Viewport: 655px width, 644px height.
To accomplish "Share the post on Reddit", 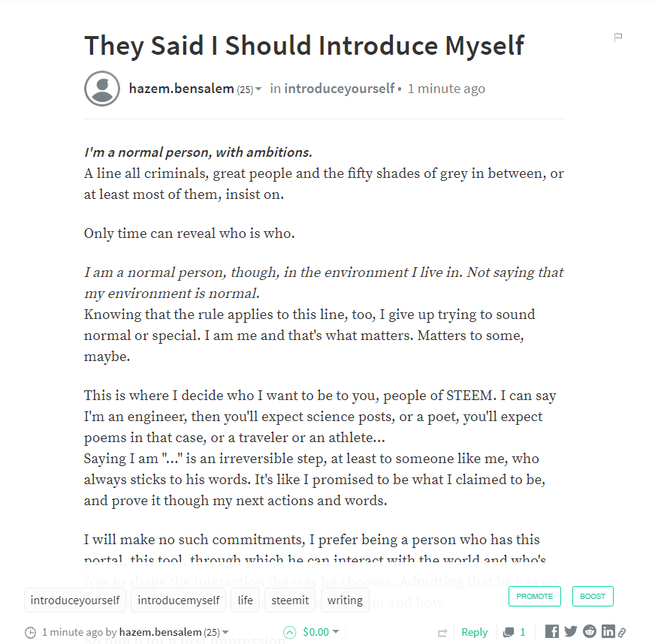I will [x=589, y=631].
